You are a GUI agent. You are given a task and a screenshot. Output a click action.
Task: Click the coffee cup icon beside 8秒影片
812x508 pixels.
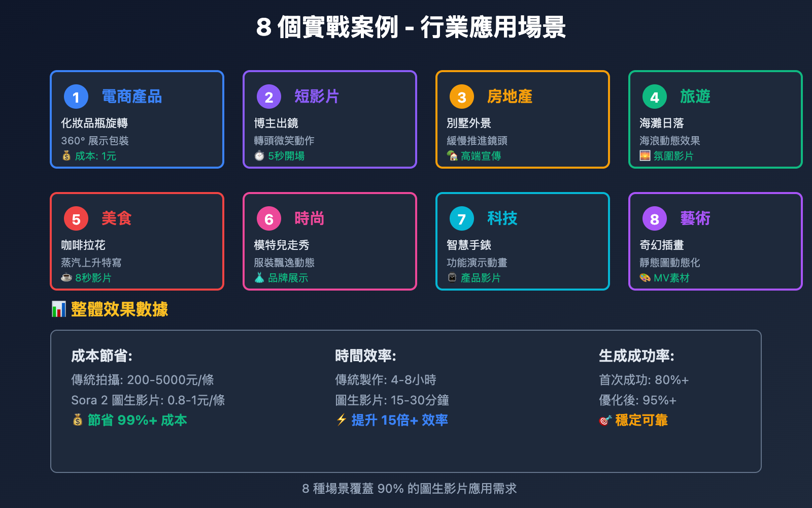point(66,278)
